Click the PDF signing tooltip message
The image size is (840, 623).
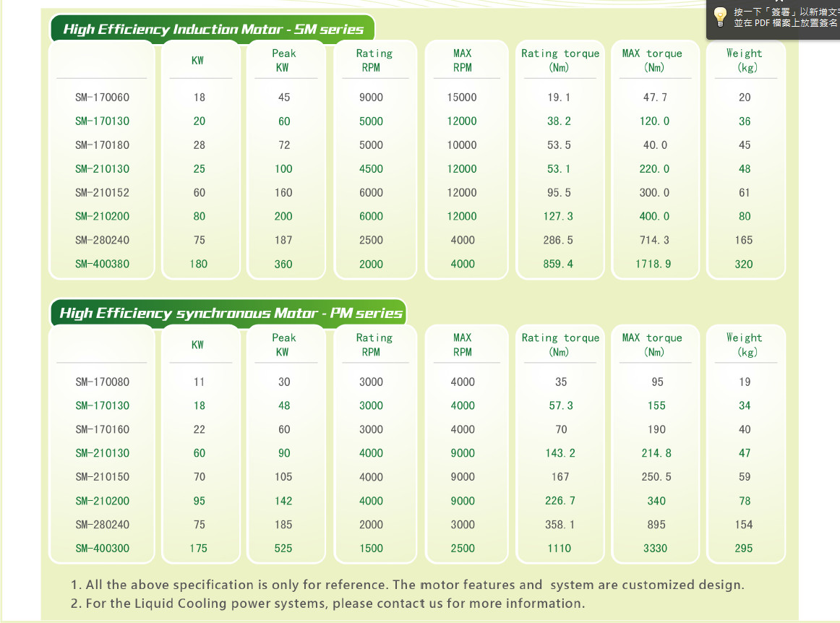(785, 18)
